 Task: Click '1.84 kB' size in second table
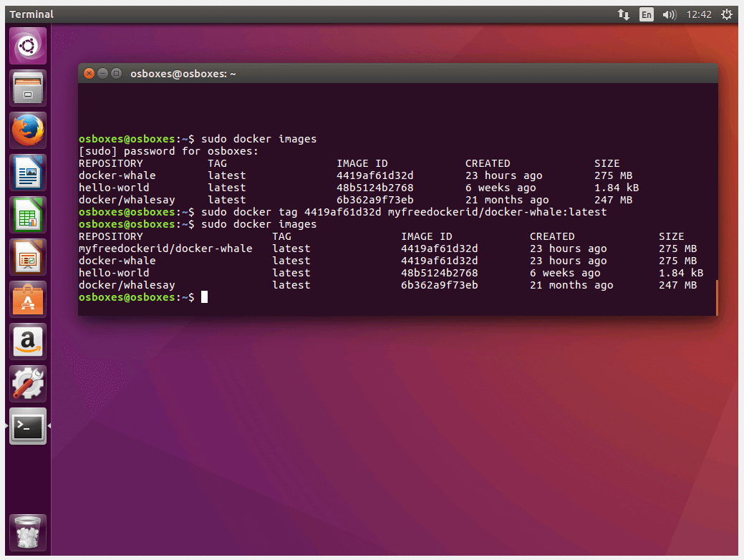(681, 273)
